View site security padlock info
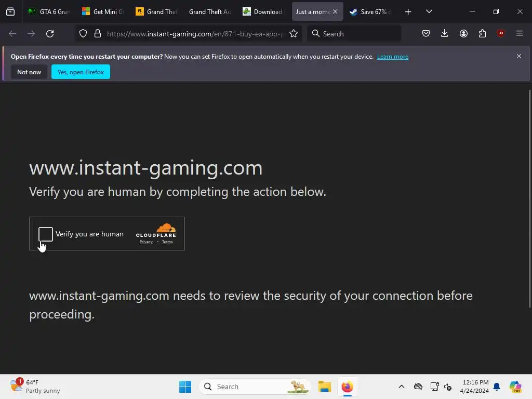The height and width of the screenshot is (399, 532). (98, 34)
